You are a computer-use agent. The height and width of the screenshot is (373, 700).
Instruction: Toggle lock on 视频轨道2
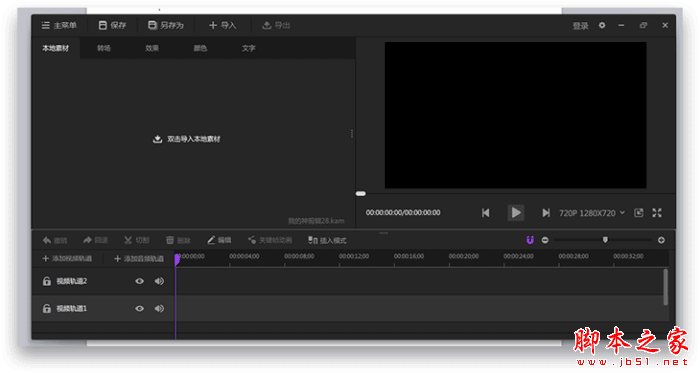(x=46, y=281)
